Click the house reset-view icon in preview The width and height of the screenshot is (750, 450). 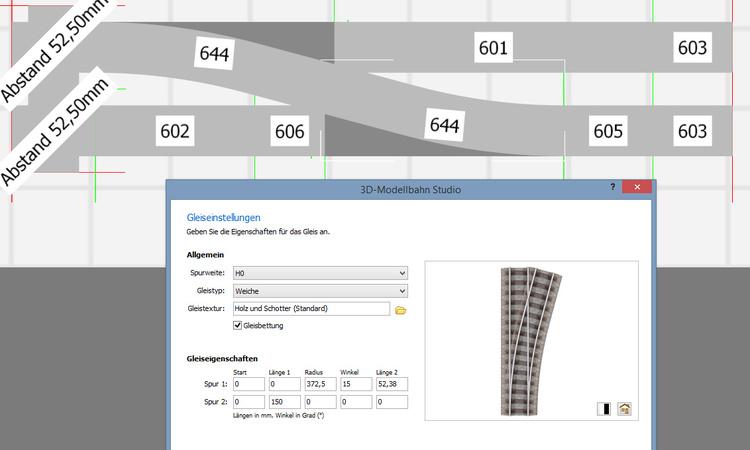point(624,408)
